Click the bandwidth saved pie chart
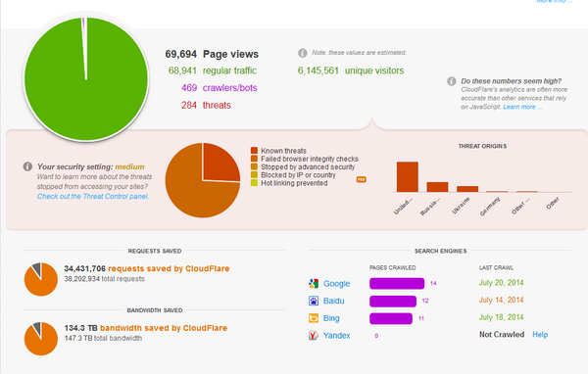 coord(41,339)
